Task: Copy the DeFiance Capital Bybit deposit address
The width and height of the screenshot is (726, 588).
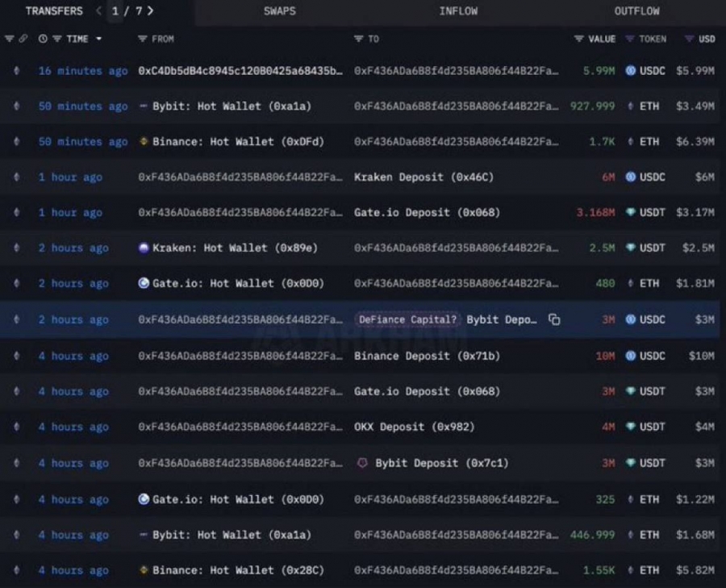Action: (554, 319)
